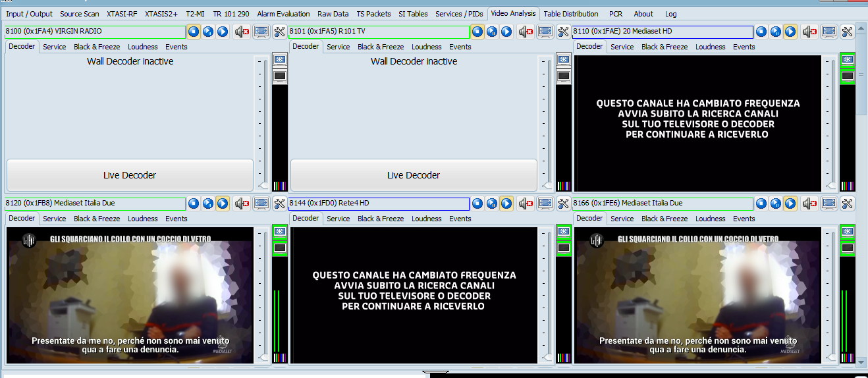Open Loudness tab in 8101 R101 TV panel
This screenshot has height=378, width=868.
(x=427, y=47)
